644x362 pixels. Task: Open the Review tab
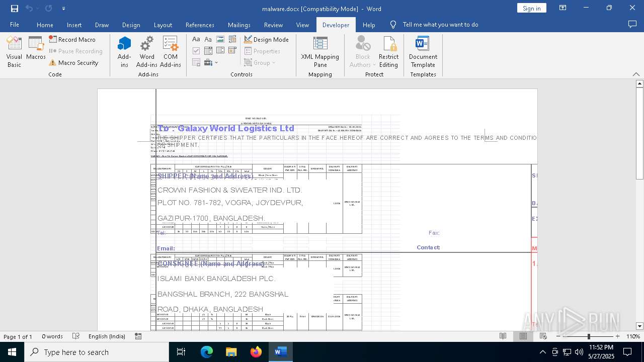pyautogui.click(x=273, y=25)
